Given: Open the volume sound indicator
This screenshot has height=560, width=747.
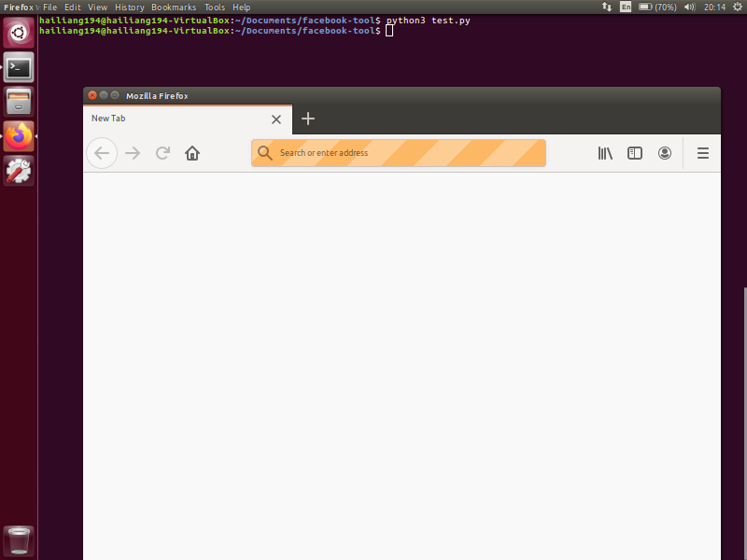Looking at the screenshot, I should point(690,7).
